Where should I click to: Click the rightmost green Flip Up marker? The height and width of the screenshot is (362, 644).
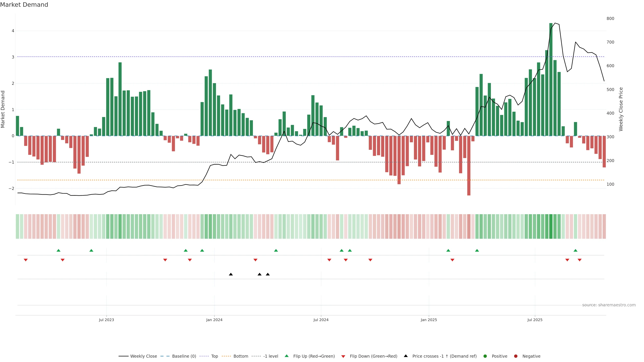click(x=576, y=250)
